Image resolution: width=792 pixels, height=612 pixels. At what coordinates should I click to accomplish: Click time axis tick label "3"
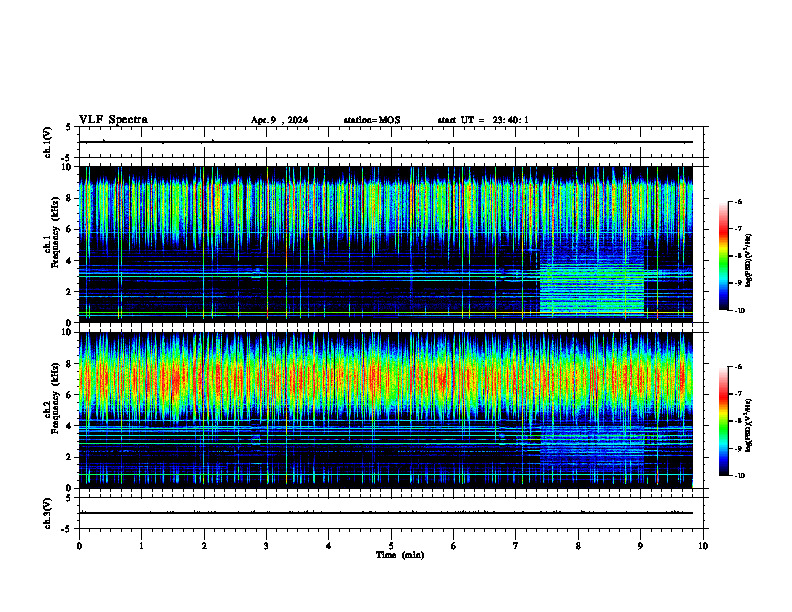(x=266, y=546)
